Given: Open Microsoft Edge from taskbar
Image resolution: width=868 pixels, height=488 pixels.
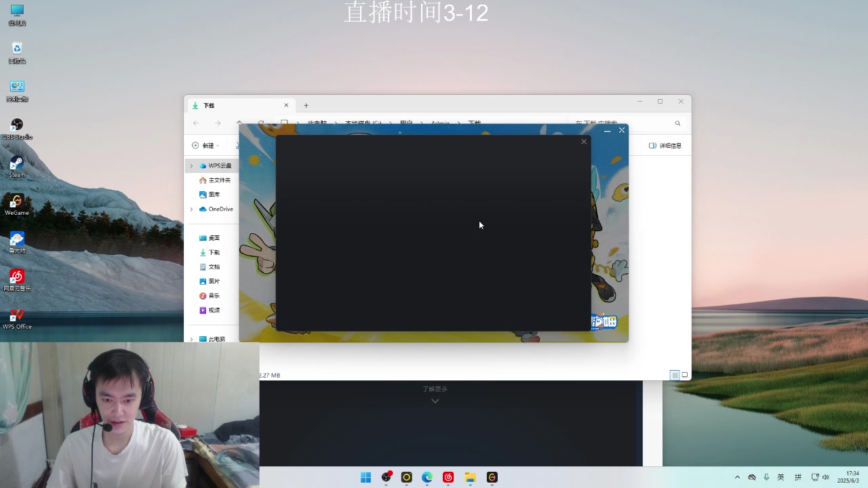Looking at the screenshot, I should pos(427,477).
